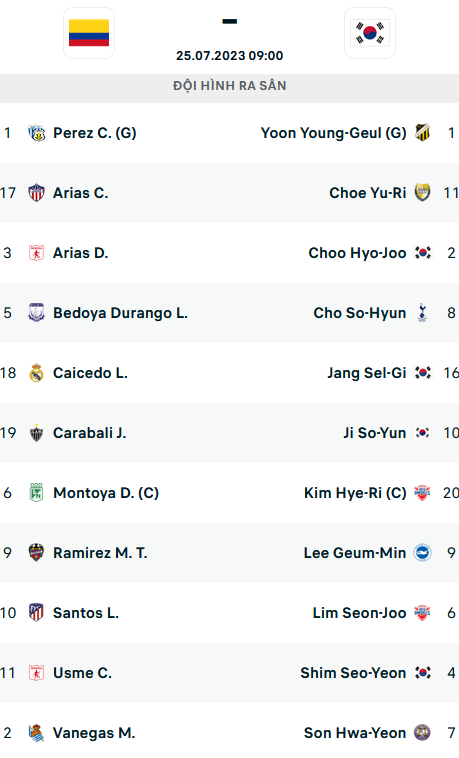Click the match date 25.07.2023 09:00
This screenshot has width=459, height=758.
point(230,56)
